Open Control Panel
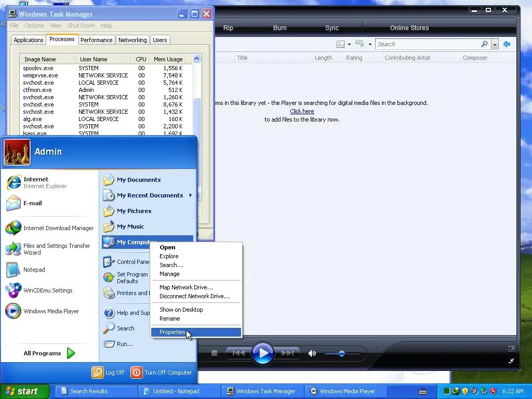The image size is (532, 399). pos(126,262)
